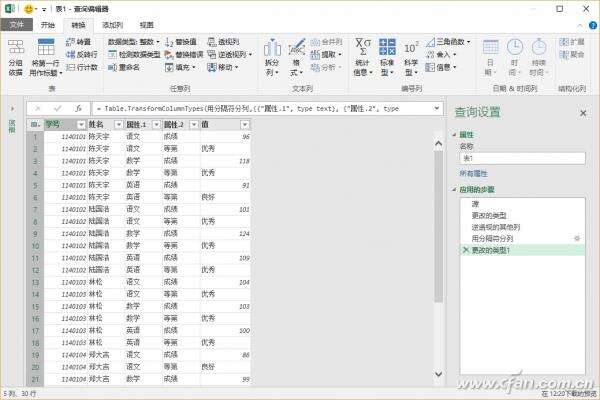Click the smiley feedback icon in title bar
Viewport: 600px width, 400px height.
[x=28, y=9]
